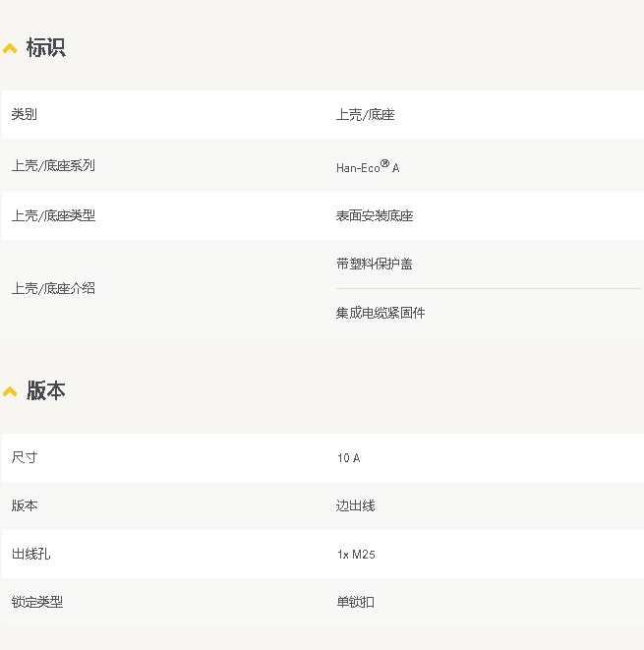644x650 pixels.
Task: Click the 集成电缆紧固件 description
Action: [381, 313]
